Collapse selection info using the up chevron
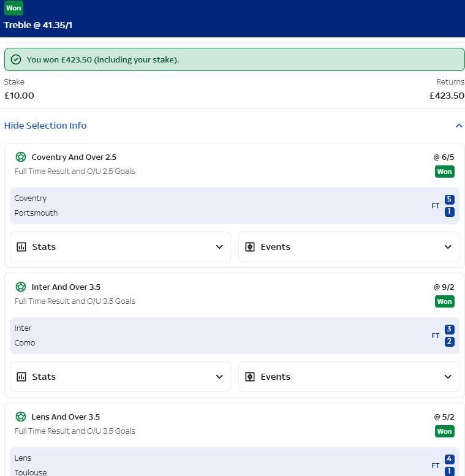This screenshot has height=476, width=465. [459, 126]
